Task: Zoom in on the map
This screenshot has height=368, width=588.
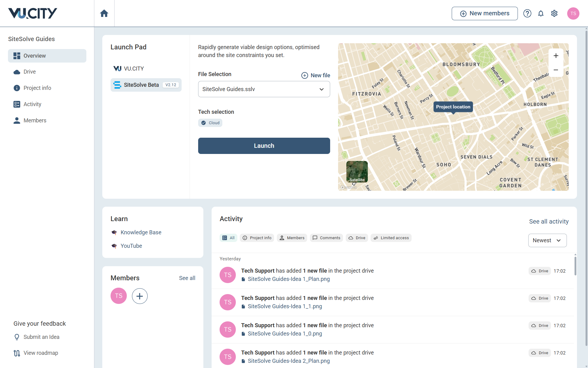Action: 556,56
